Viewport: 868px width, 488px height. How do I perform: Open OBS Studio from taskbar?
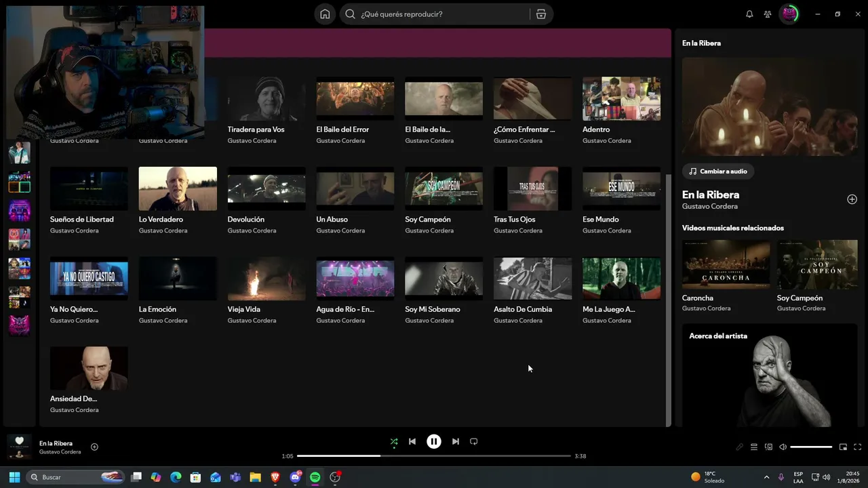point(335,477)
